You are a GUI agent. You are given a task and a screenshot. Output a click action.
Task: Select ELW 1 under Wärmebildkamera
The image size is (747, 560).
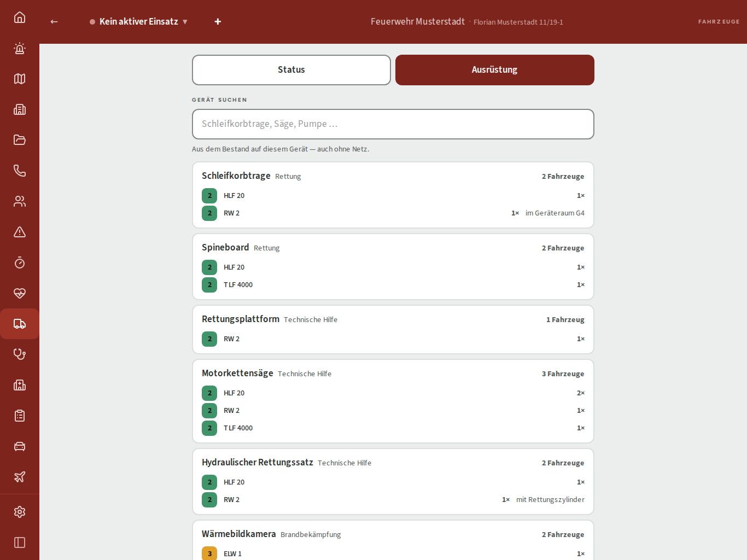393,553
